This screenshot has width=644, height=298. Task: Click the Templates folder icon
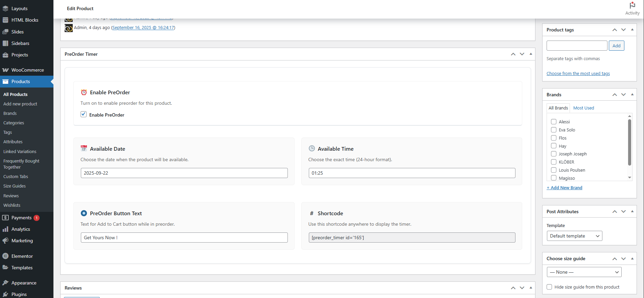click(x=5, y=268)
